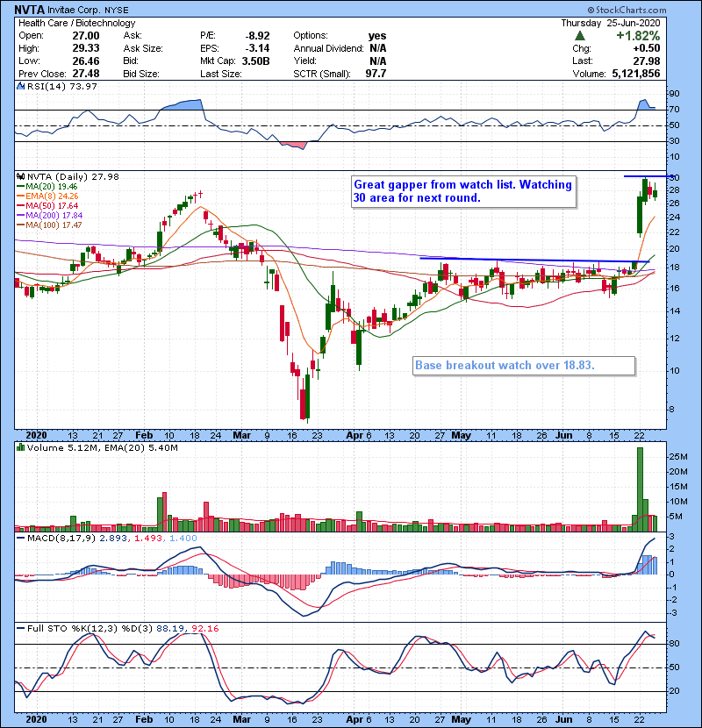
Task: Click the 90 label on the RSI axis
Action: (674, 94)
